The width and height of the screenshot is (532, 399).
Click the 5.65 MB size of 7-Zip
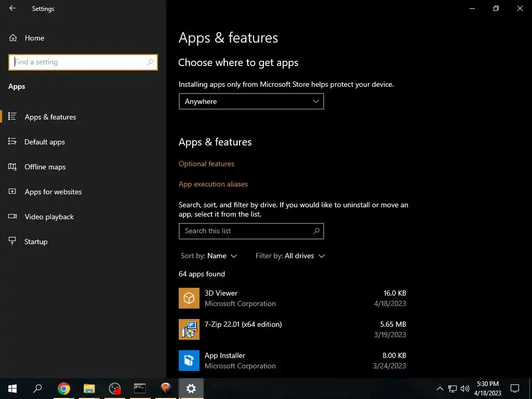pyautogui.click(x=393, y=324)
